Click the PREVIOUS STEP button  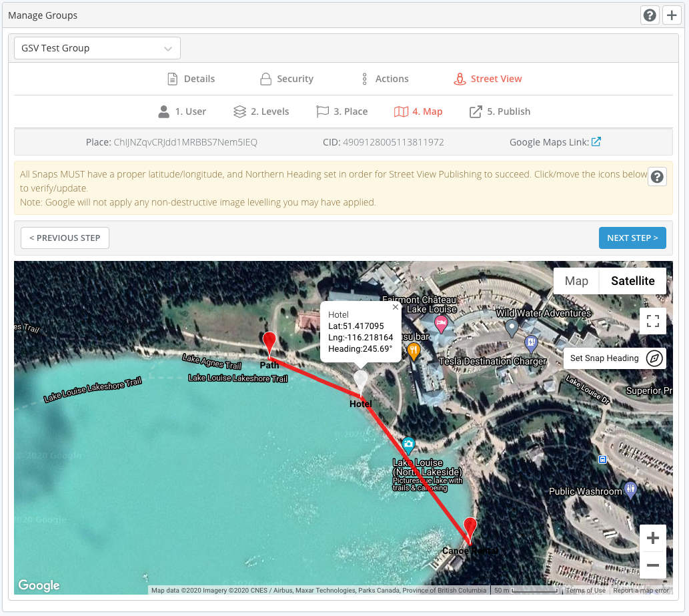(x=65, y=238)
